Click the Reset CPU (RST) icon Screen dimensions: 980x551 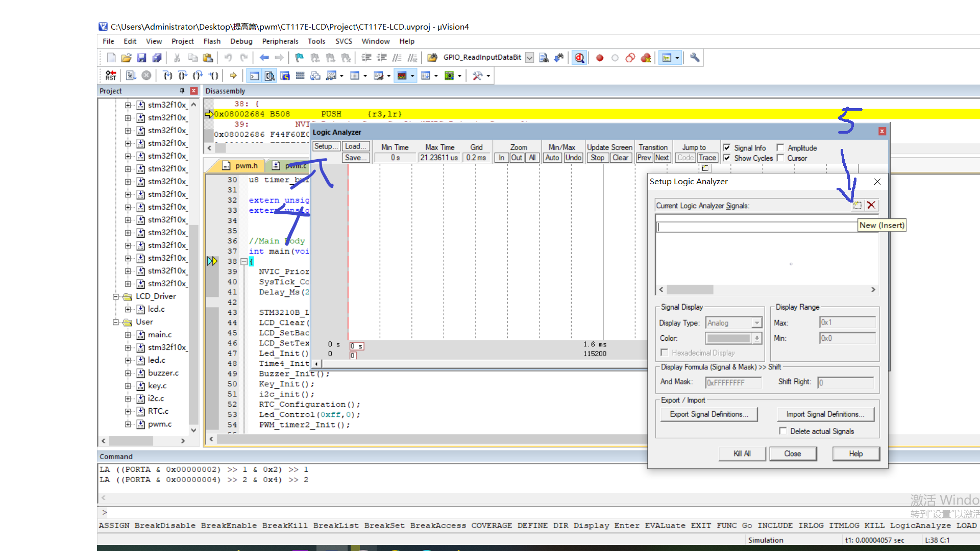(111, 76)
